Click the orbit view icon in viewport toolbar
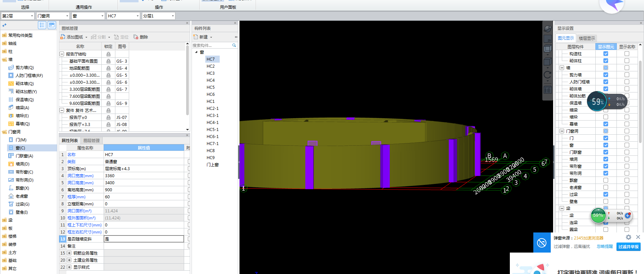644x274 pixels. click(x=547, y=28)
